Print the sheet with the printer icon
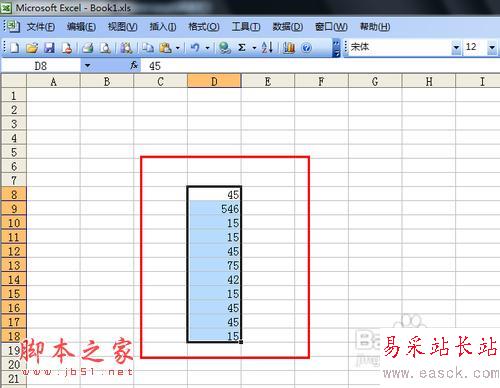Screen dimensions: 500x388 [x=88, y=48]
